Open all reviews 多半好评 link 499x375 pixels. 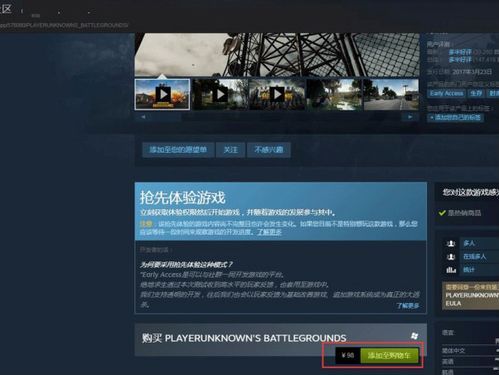click(460, 60)
